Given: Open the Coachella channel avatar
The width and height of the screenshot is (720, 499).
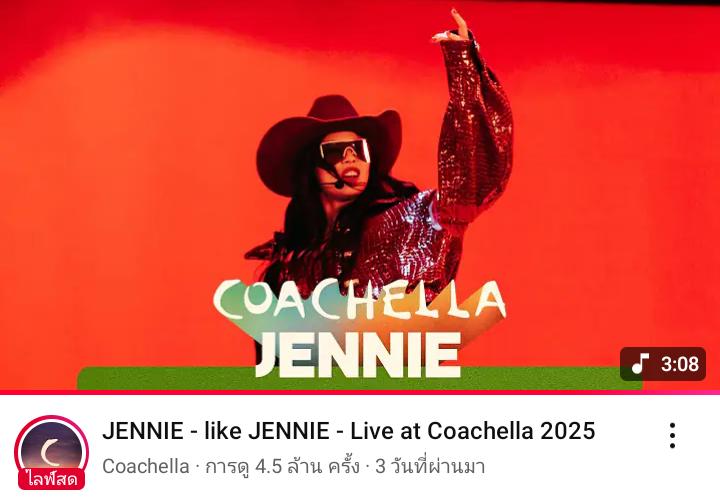Looking at the screenshot, I should [51, 452].
